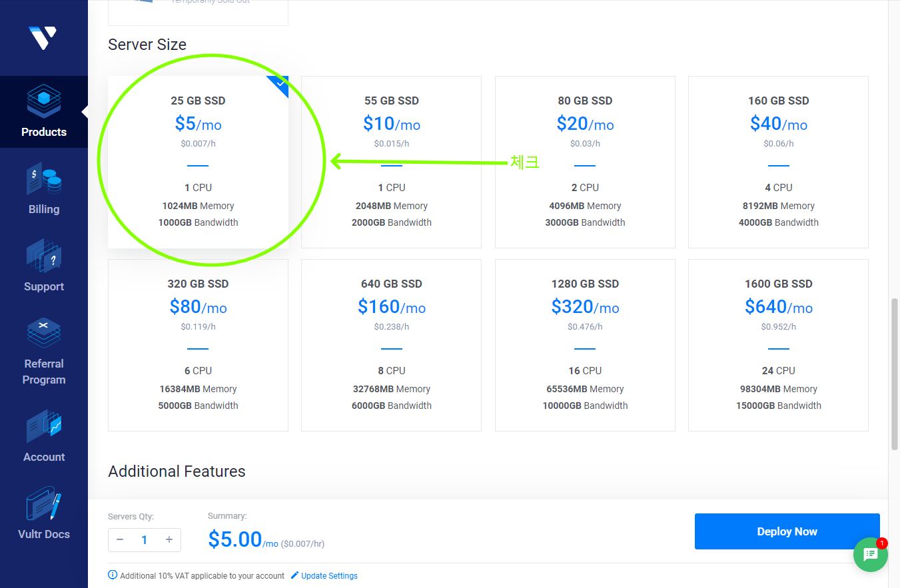Open the live chat bubble
This screenshot has height=588, width=900.
(871, 555)
